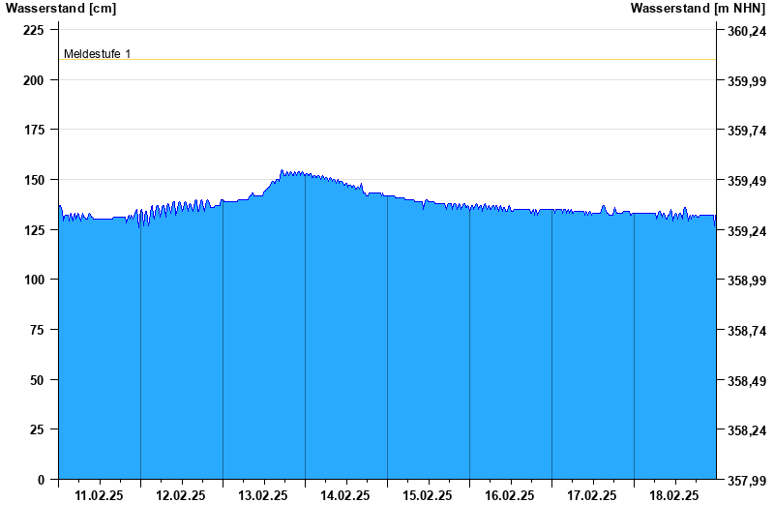The image size is (774, 532).
Task: Pick the 15.02.25 date label
Action: [427, 495]
